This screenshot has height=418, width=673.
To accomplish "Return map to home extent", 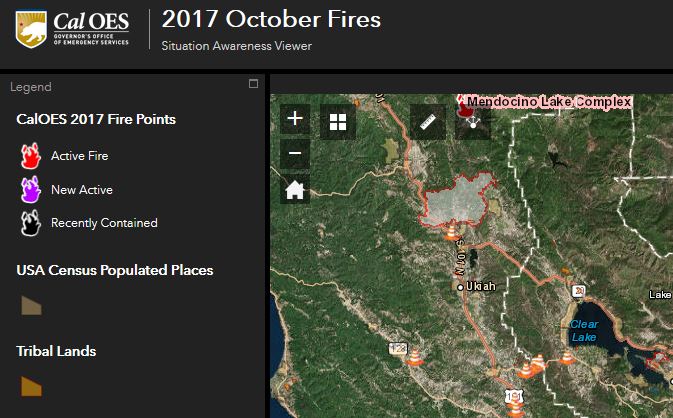I will pyautogui.click(x=295, y=189).
